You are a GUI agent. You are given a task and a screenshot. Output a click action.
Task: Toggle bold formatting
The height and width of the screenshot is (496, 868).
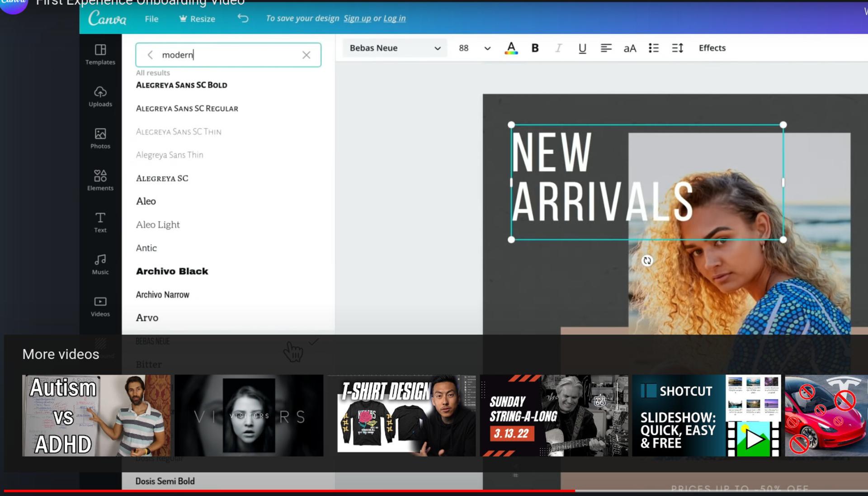pos(535,48)
